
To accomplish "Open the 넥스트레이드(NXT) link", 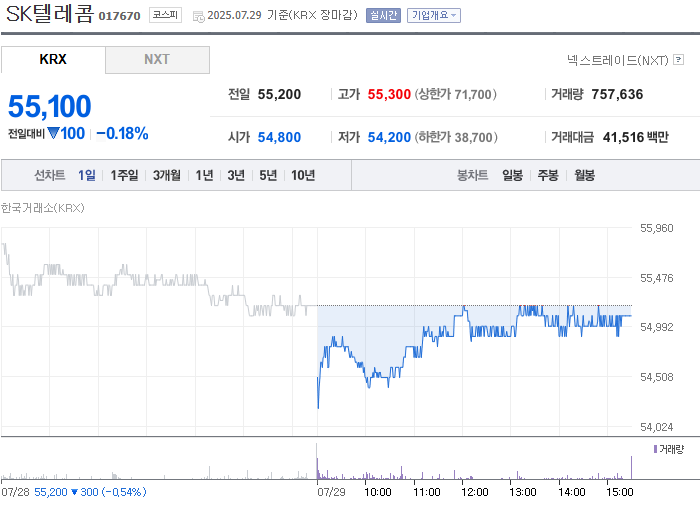I will pyautogui.click(x=617, y=60).
